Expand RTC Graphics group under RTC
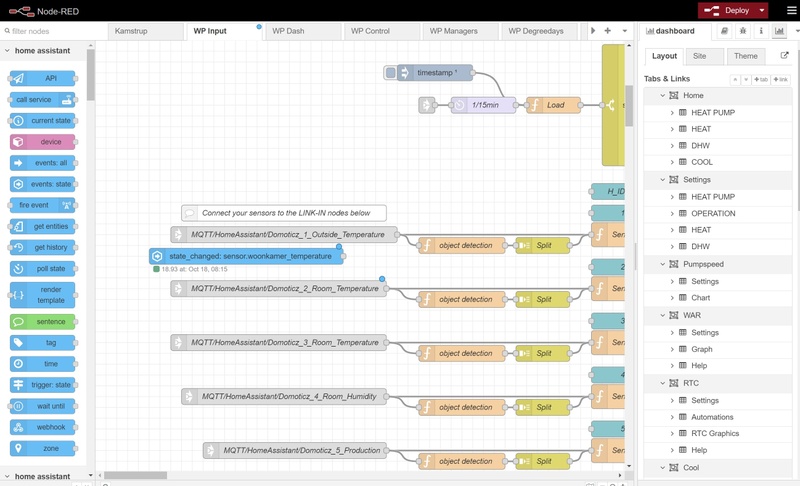This screenshot has height=486, width=800. click(672, 433)
